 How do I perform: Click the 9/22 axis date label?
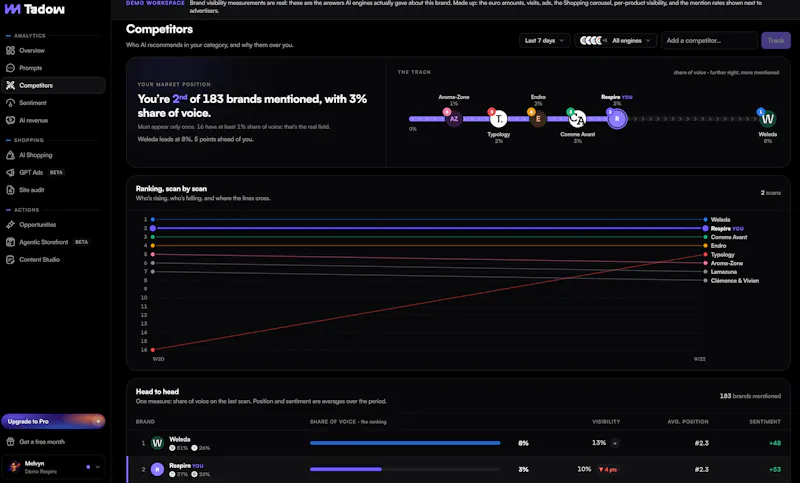pos(699,359)
